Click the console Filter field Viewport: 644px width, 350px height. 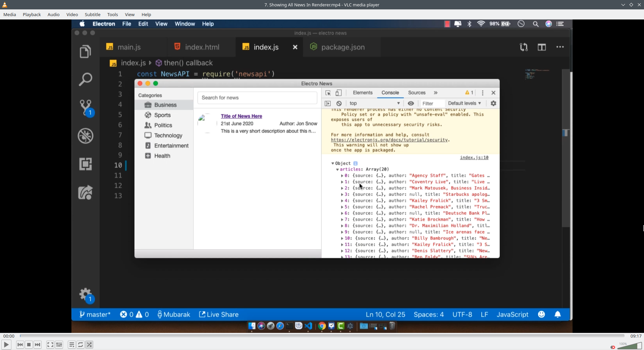coord(432,103)
